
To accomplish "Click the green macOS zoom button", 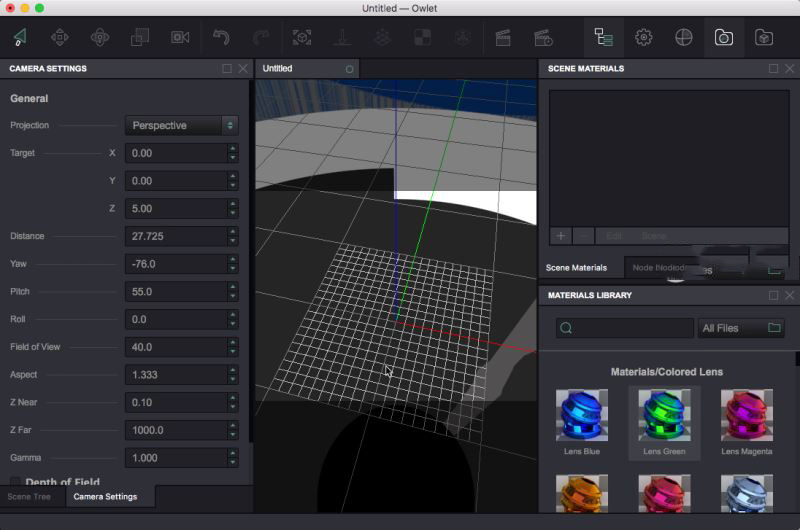I will 39,8.
